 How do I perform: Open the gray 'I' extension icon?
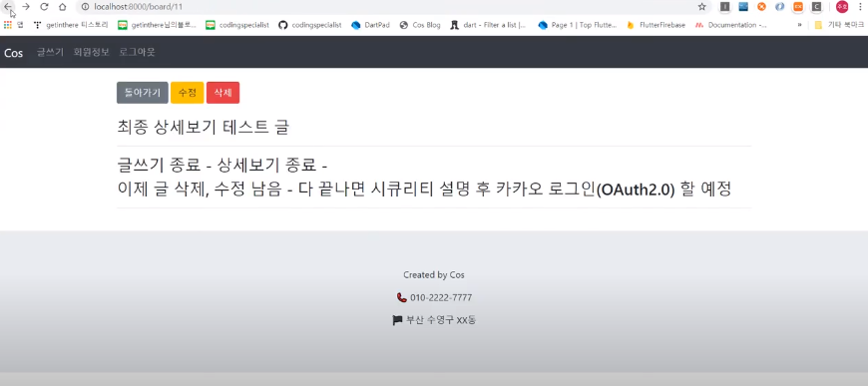click(x=724, y=7)
